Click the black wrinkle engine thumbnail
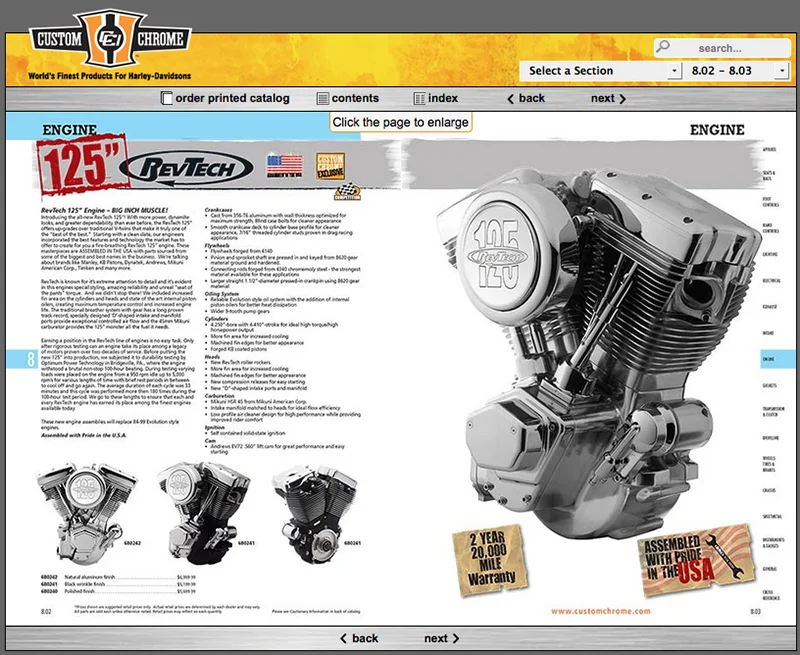The image size is (800, 655). tap(204, 513)
